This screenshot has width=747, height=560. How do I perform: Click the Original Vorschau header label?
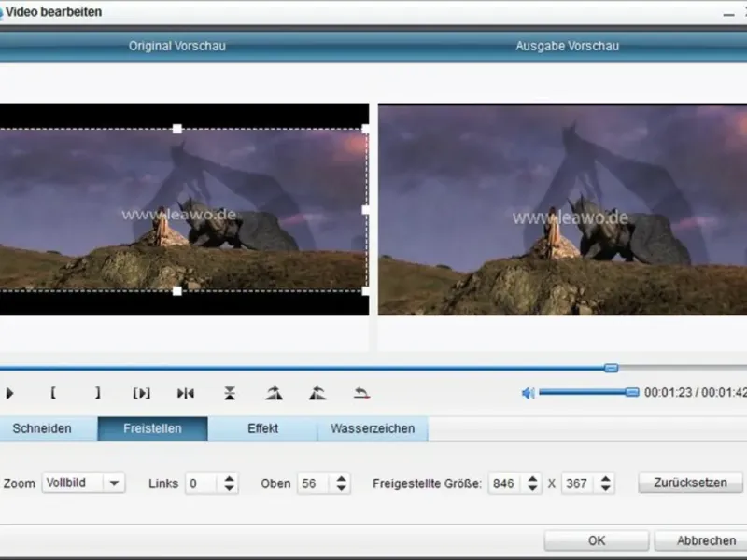pos(177,46)
